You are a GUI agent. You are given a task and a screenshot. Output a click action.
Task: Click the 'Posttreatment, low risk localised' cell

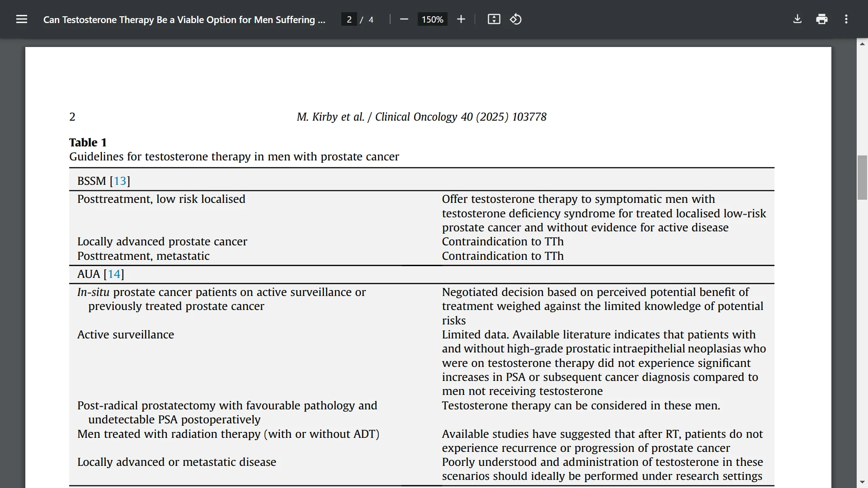point(161,199)
